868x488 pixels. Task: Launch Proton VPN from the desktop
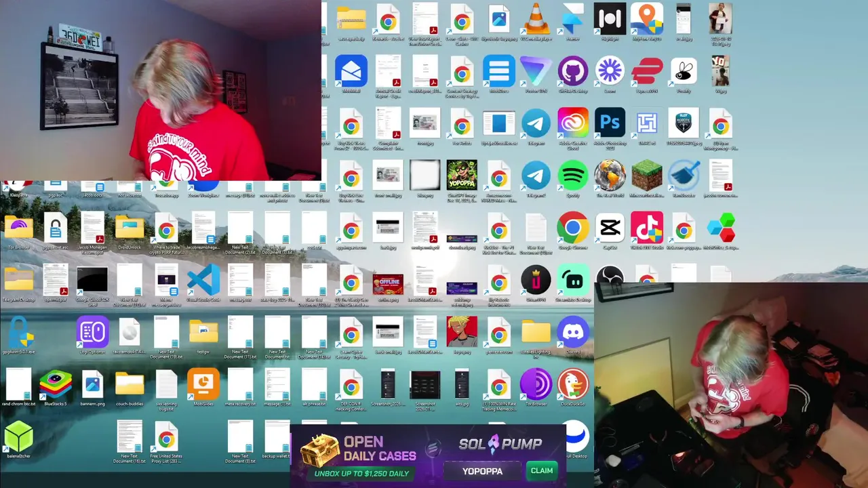coord(536,71)
